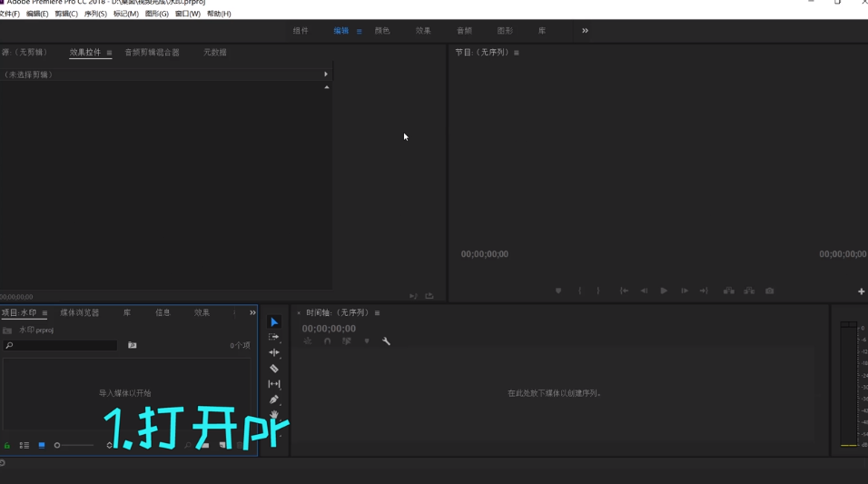Open the 音频剪辑混合器 tab
This screenshot has height=484, width=868.
(x=153, y=52)
